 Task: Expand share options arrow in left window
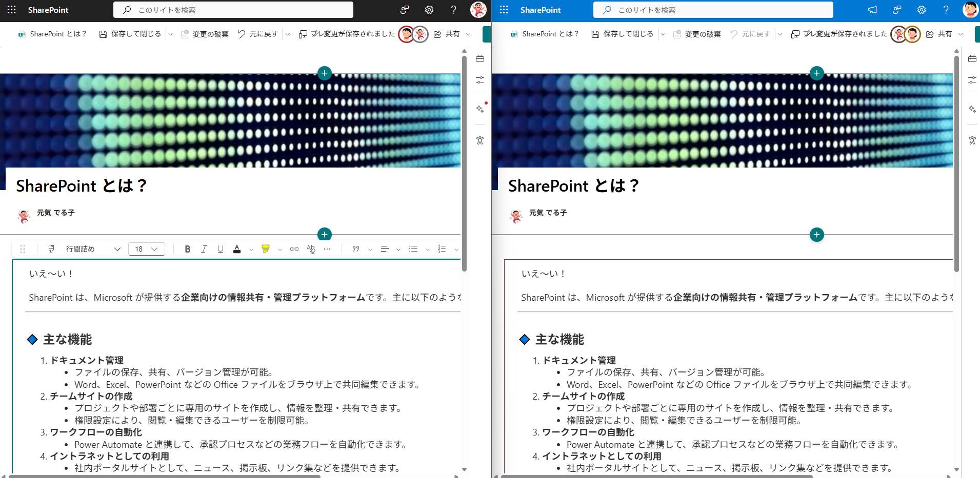[x=468, y=34]
